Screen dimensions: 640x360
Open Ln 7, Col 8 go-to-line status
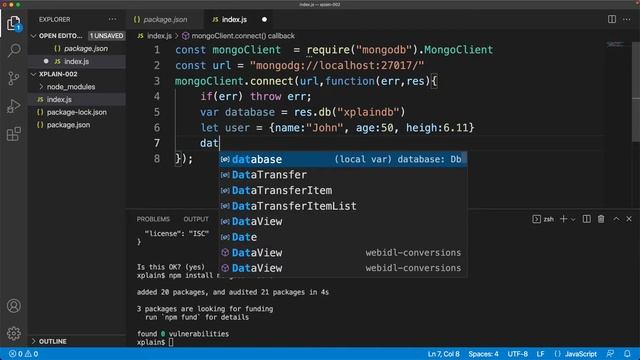[443, 354]
